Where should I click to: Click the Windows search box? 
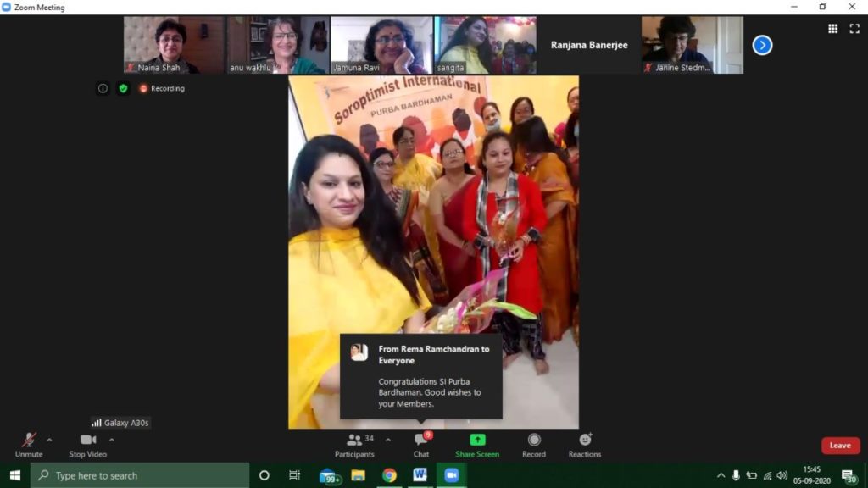tap(140, 475)
